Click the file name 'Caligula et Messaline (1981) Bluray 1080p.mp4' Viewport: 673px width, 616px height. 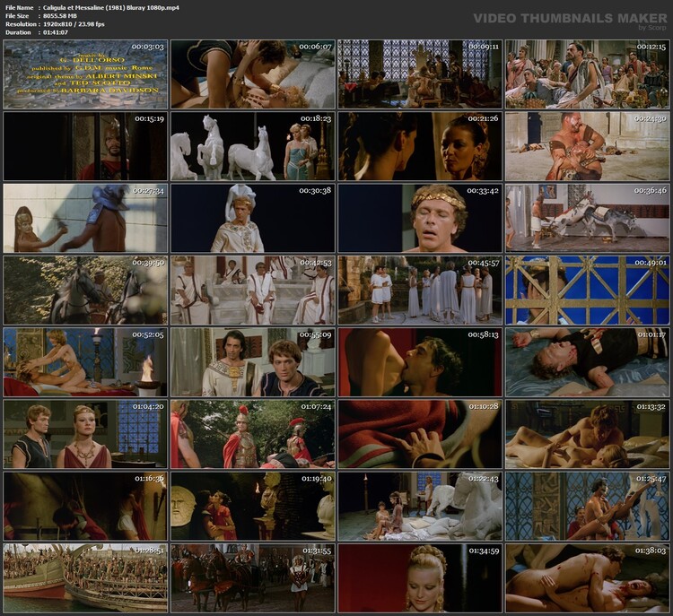pos(111,8)
